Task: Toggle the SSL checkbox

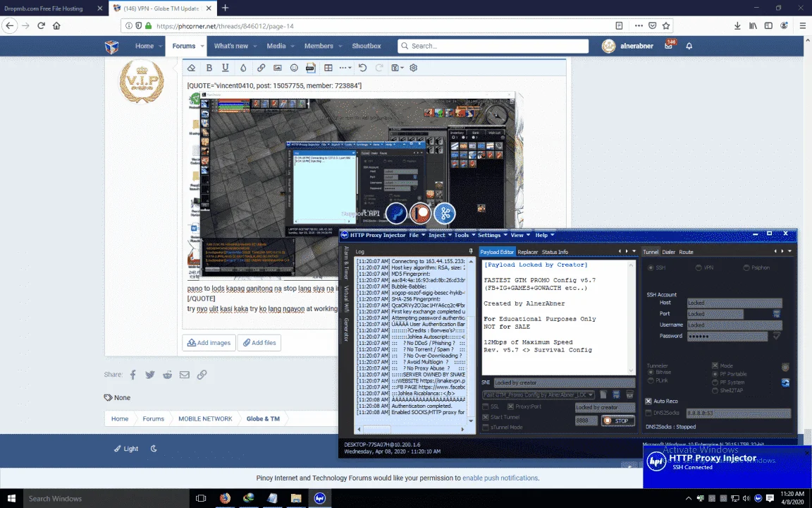Action: click(x=485, y=407)
